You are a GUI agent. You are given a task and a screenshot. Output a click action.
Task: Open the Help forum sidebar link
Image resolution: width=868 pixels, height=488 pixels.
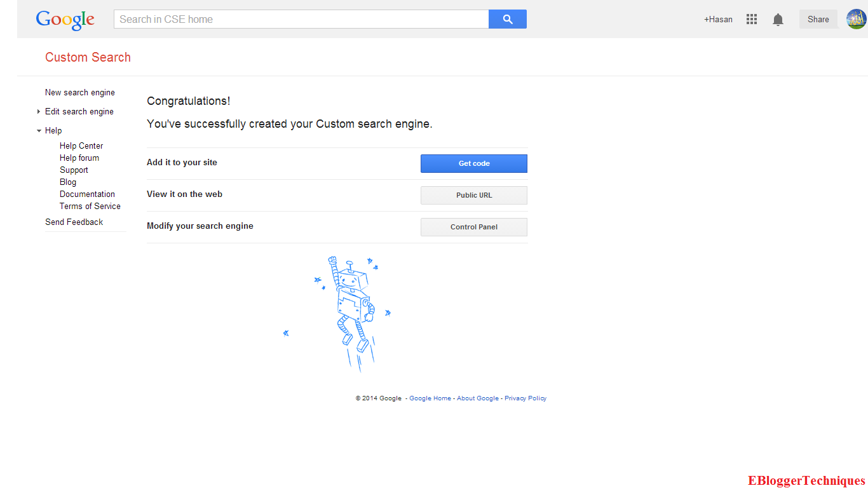pos(79,158)
